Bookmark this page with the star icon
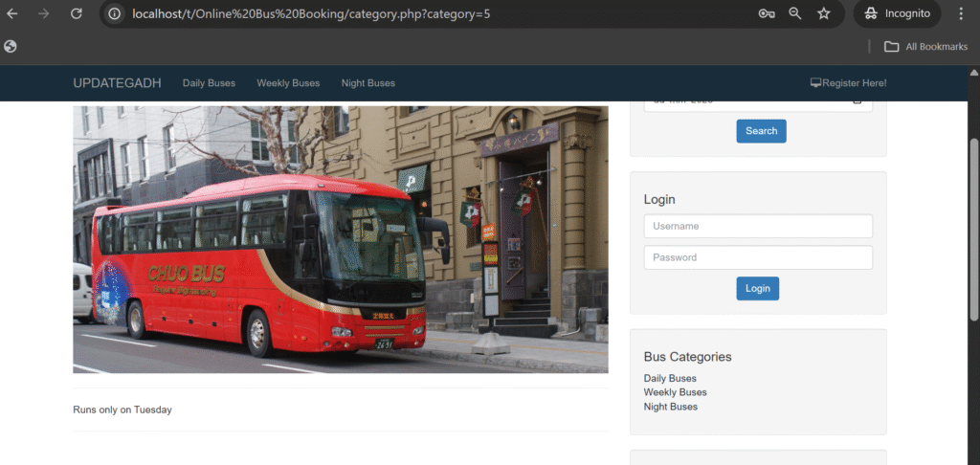Viewport: 980px width, 465px height. click(x=824, y=13)
